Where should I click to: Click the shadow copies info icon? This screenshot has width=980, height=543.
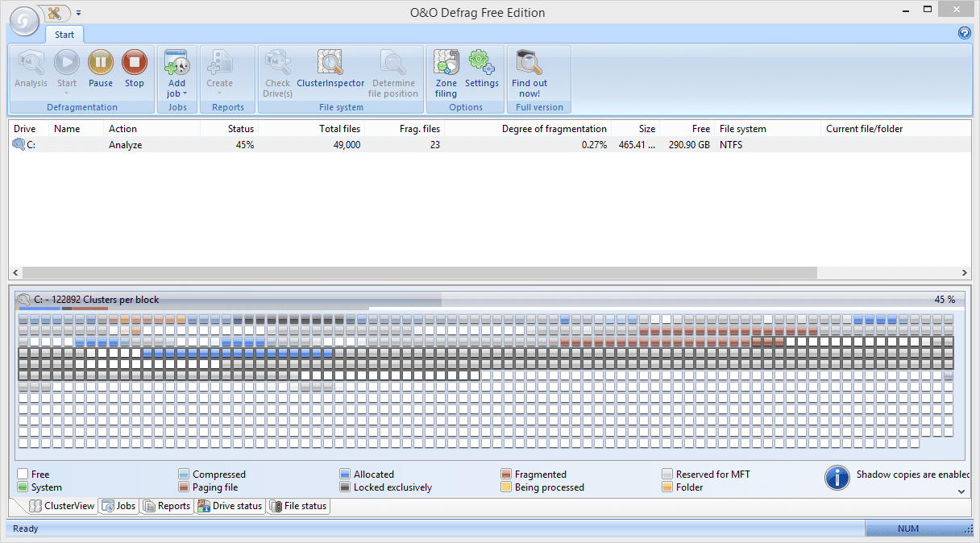(x=837, y=478)
